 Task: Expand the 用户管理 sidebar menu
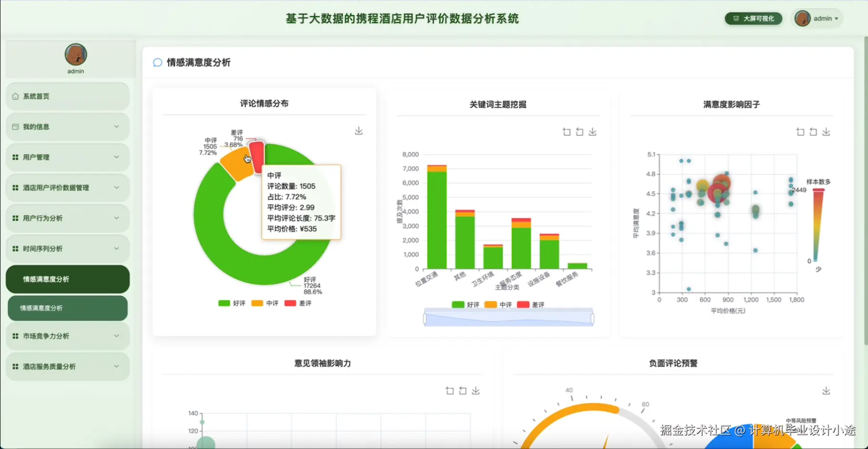pyautogui.click(x=67, y=157)
